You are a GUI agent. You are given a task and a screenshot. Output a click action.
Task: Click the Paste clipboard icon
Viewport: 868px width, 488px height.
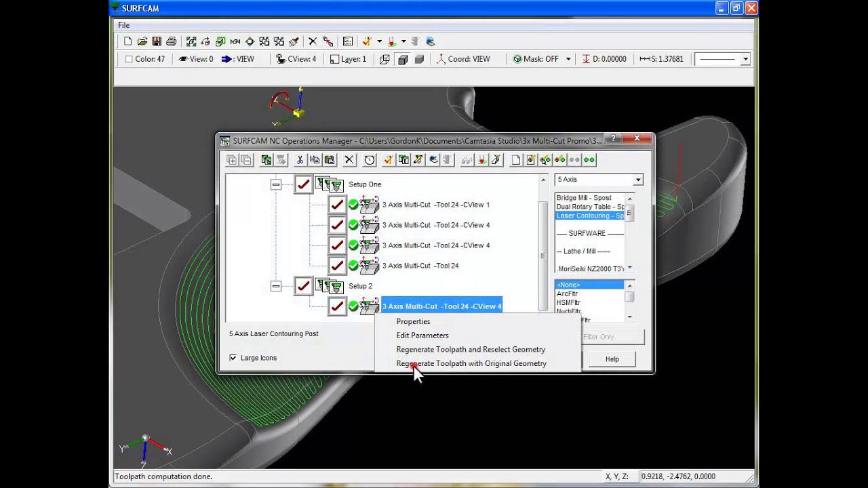pos(330,160)
